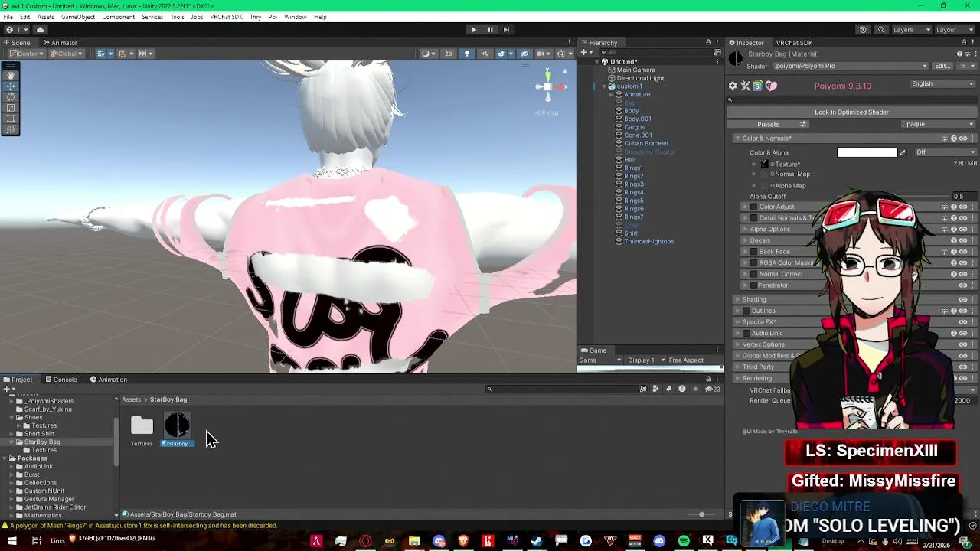980x551 pixels.
Task: Click the Color & Alpha white swatch
Action: 867,152
